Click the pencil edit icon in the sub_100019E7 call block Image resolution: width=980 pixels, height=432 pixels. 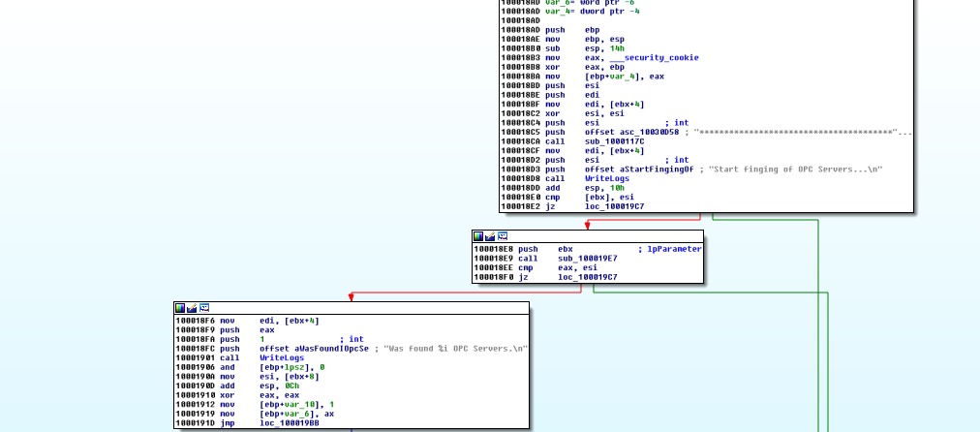point(490,236)
